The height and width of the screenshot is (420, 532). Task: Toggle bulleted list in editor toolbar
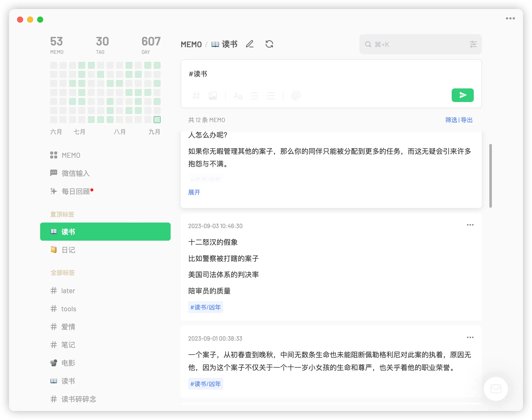(x=254, y=96)
